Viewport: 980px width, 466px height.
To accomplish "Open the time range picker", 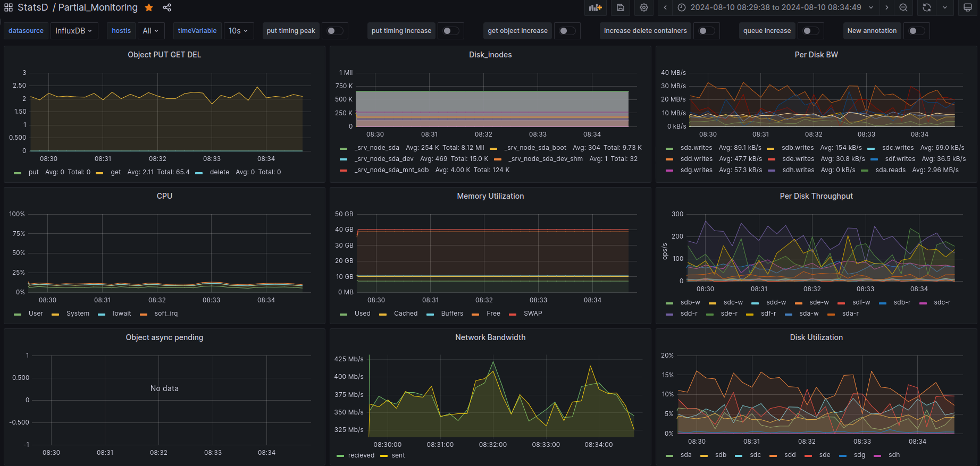I will tap(775, 7).
